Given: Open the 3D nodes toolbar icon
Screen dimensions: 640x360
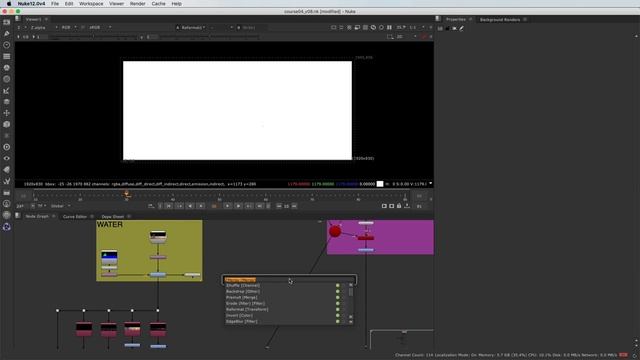Looking at the screenshot, I should tap(7, 124).
